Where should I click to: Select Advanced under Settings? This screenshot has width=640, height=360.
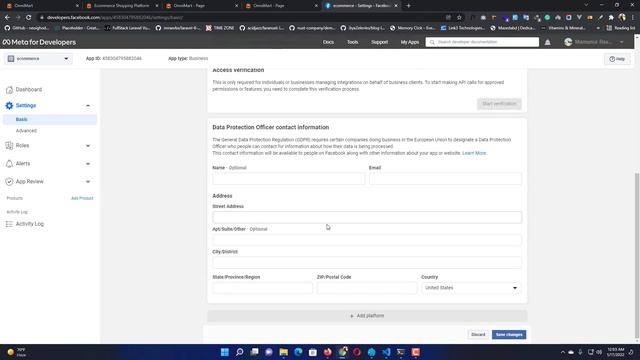click(26, 131)
